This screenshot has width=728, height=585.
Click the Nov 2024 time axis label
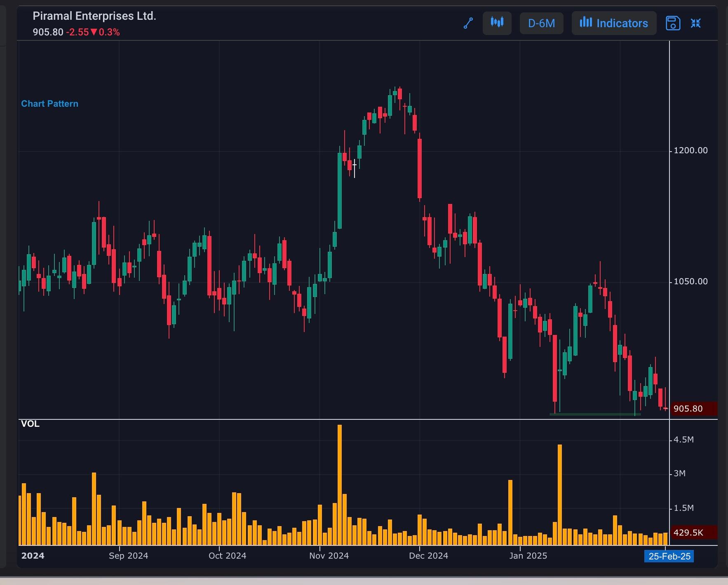point(329,556)
